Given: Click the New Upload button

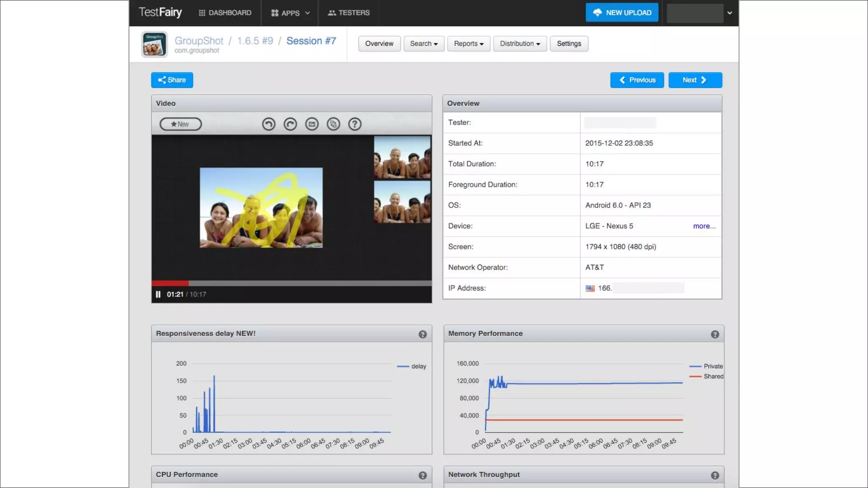Looking at the screenshot, I should coord(622,13).
